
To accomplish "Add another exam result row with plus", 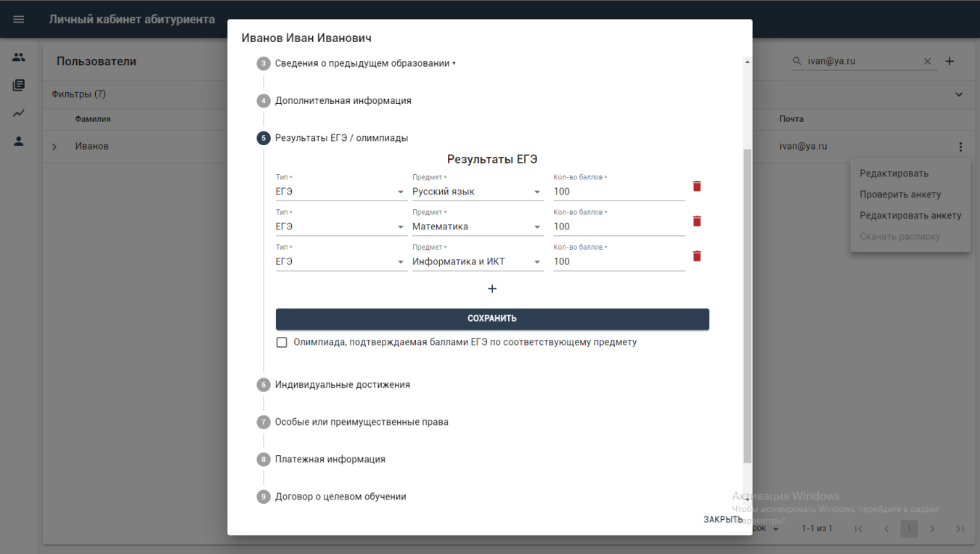I will (492, 289).
